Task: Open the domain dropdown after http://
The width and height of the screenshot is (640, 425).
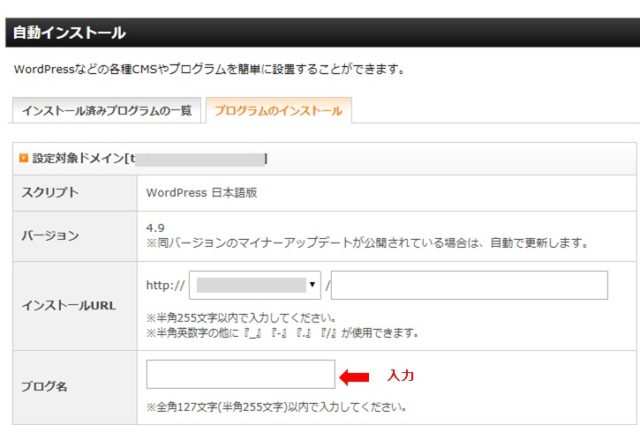Action: [x=256, y=285]
